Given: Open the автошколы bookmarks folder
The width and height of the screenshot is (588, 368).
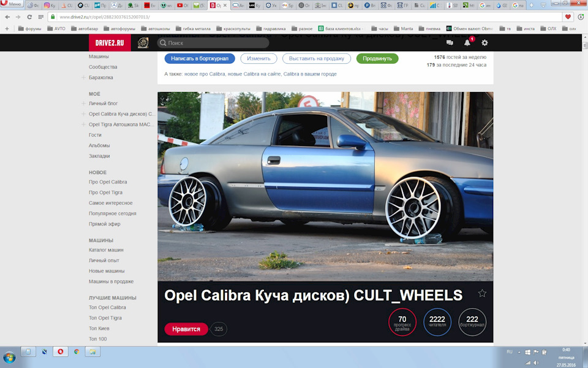Looking at the screenshot, I should 156,29.
